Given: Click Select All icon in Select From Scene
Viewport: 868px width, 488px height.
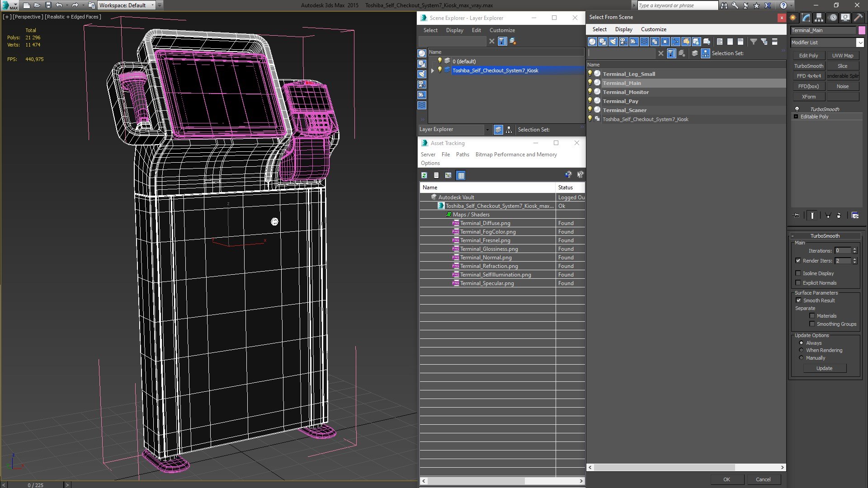Looking at the screenshot, I should [720, 42].
